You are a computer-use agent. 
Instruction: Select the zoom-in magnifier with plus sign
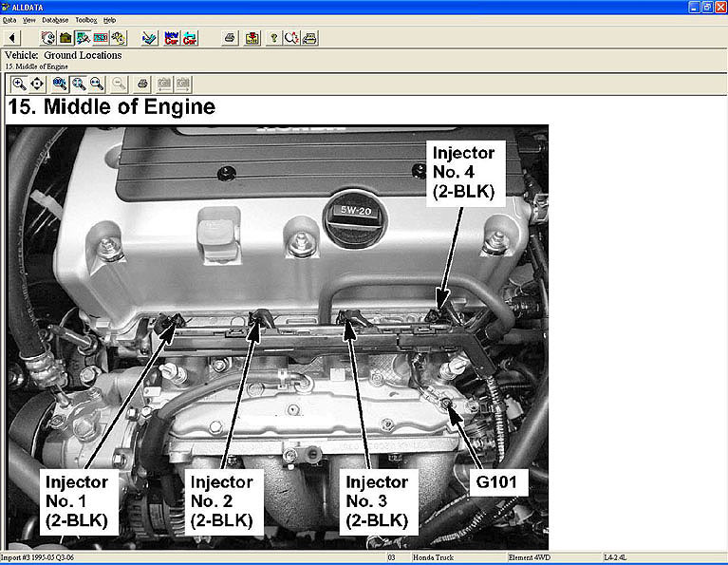pyautogui.click(x=19, y=84)
